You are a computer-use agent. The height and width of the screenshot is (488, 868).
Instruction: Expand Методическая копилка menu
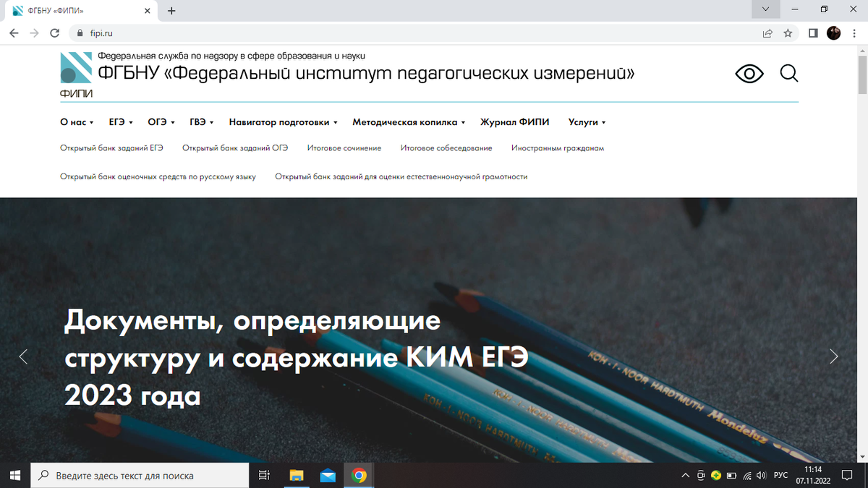click(409, 122)
